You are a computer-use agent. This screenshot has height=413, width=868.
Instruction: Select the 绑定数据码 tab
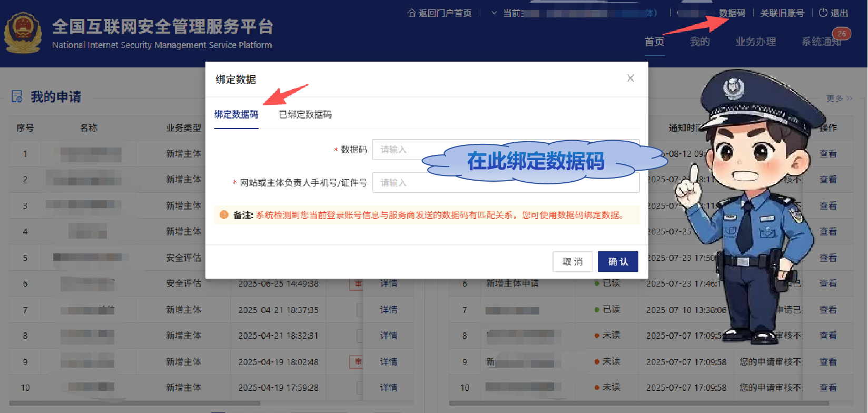(x=236, y=114)
